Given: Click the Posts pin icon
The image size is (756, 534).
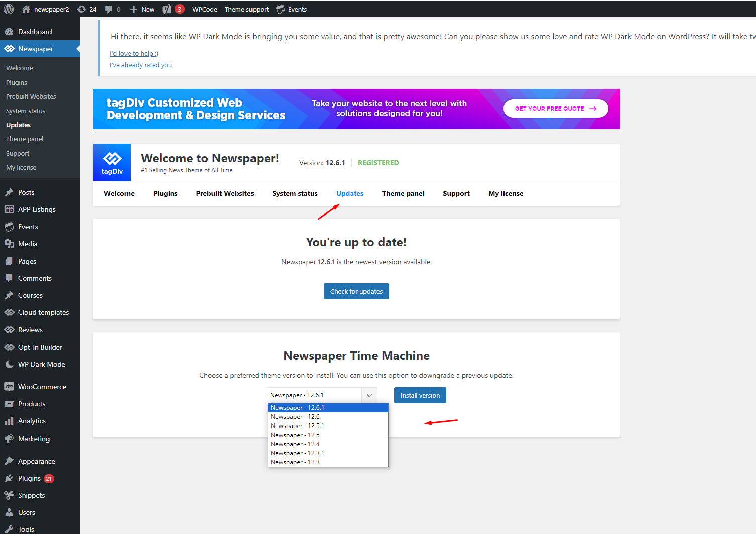Looking at the screenshot, I should pyautogui.click(x=9, y=192).
